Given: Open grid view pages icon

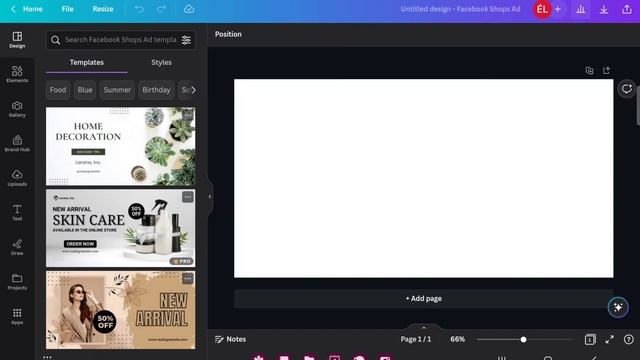Looking at the screenshot, I should (x=590, y=339).
